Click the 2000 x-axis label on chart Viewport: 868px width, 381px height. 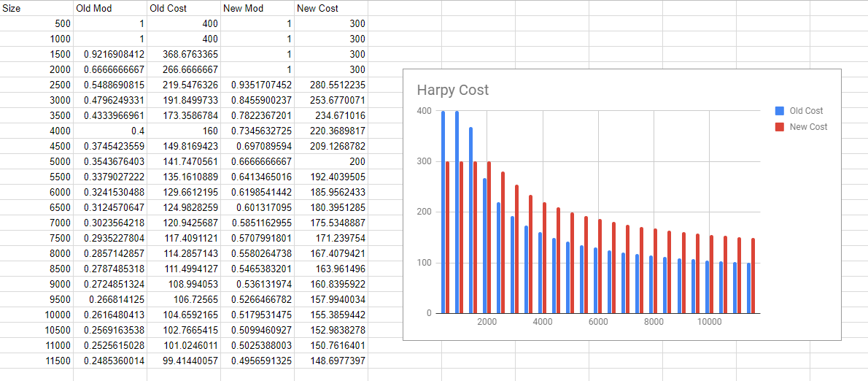click(x=487, y=322)
